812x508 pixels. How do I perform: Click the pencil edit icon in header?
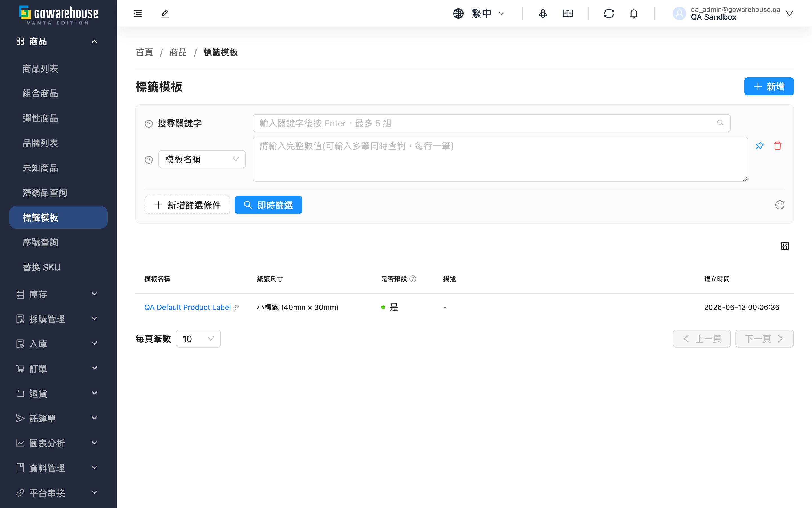(x=164, y=14)
